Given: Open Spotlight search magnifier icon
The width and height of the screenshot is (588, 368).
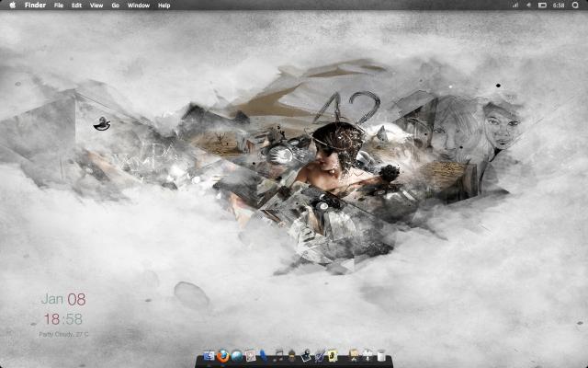Looking at the screenshot, I should (575, 6).
